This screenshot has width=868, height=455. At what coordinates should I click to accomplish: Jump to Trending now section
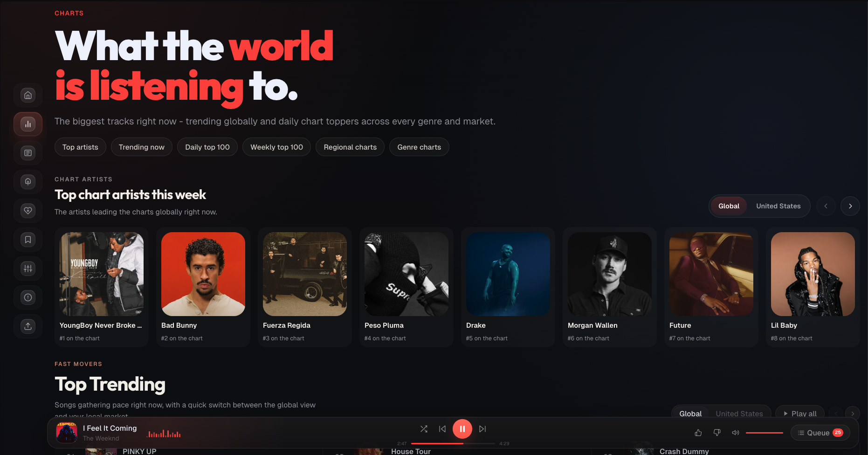coord(142,147)
